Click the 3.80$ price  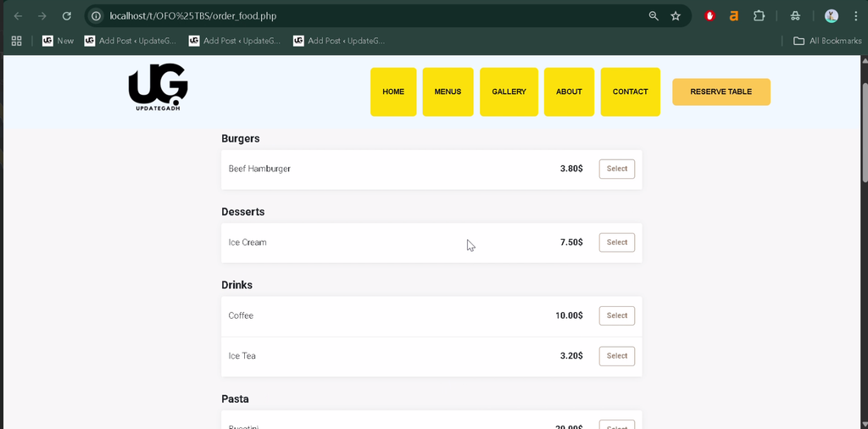pyautogui.click(x=571, y=169)
